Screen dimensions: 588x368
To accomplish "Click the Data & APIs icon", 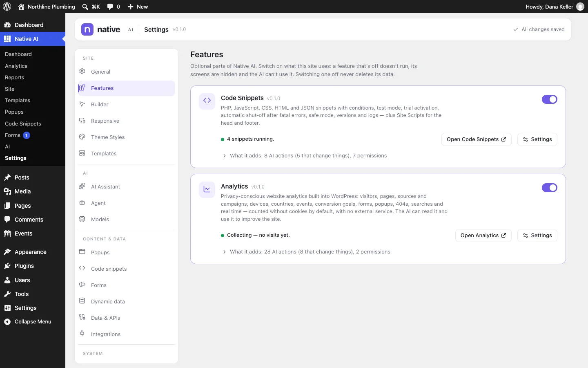I will tap(82, 318).
